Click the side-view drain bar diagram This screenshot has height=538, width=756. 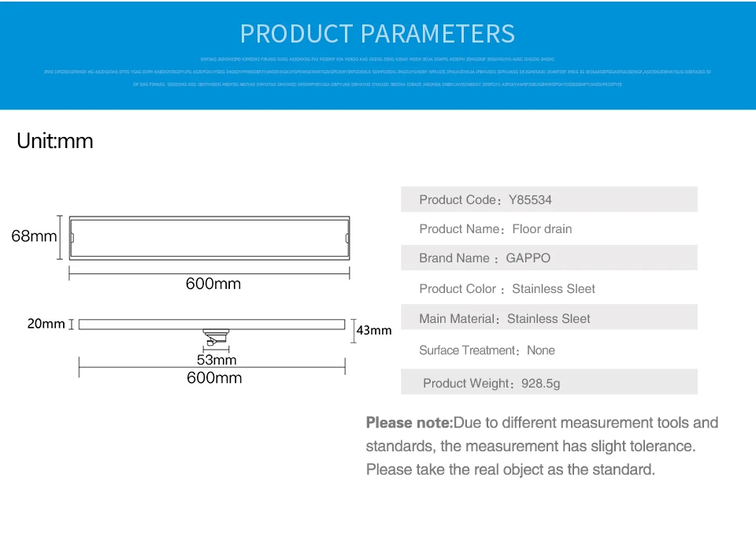(x=212, y=324)
